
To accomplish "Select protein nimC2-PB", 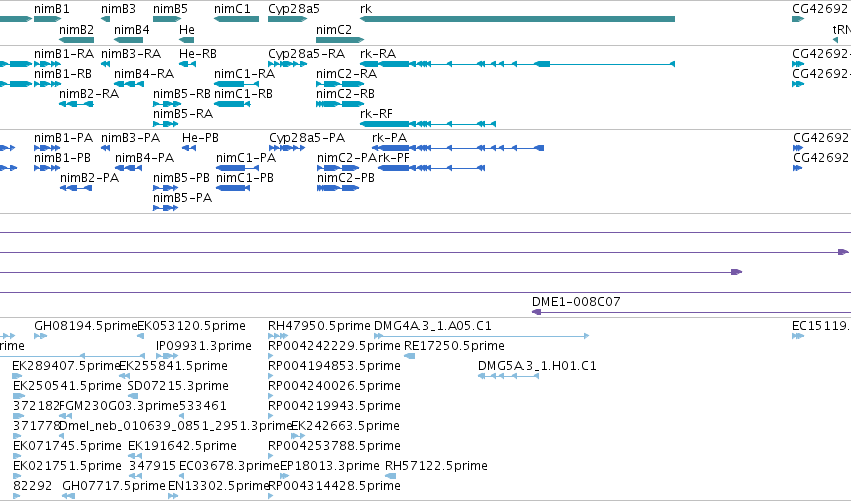I will point(338,188).
